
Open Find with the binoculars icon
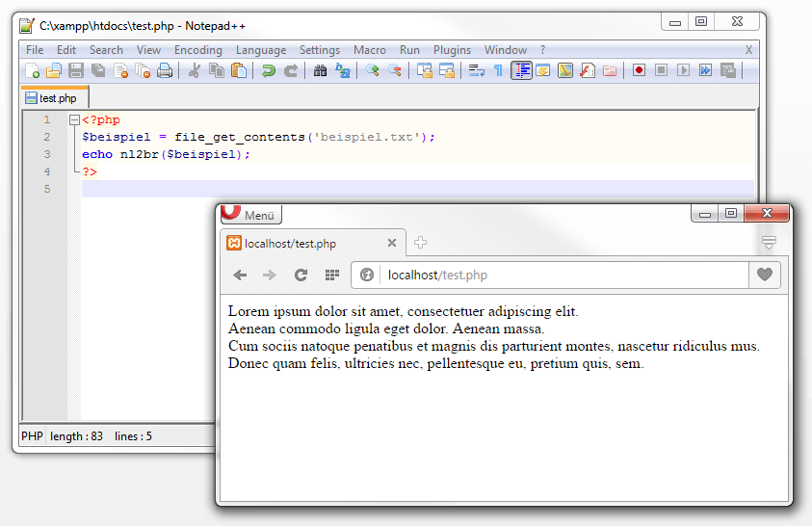[320, 70]
